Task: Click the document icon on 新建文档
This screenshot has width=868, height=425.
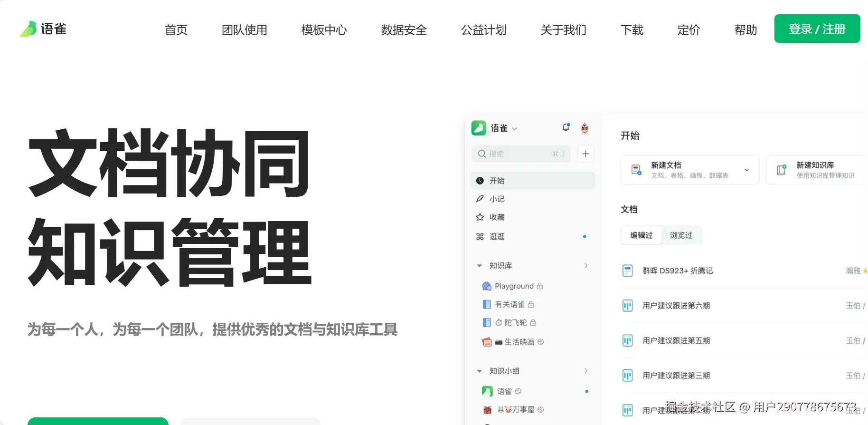Action: (636, 170)
